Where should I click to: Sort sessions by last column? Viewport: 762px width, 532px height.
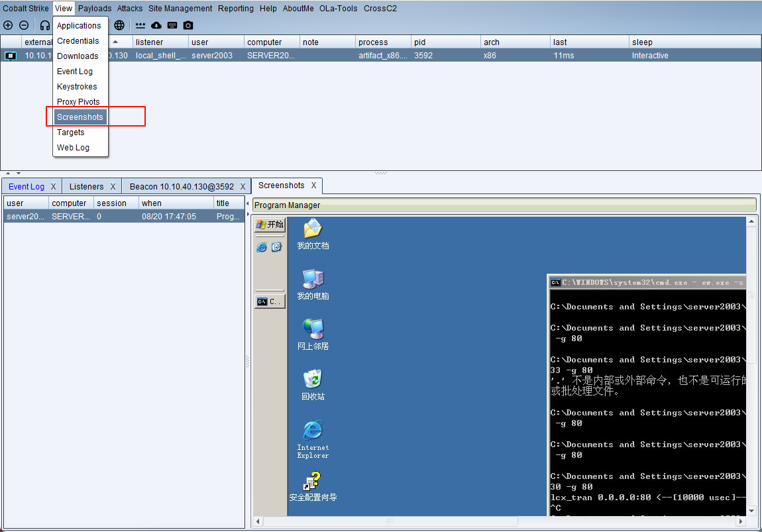(x=590, y=42)
